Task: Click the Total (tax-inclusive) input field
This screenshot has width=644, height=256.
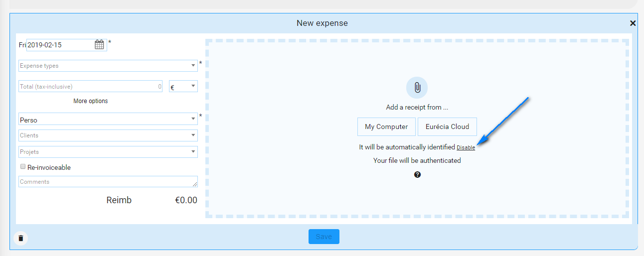Action: coord(91,87)
